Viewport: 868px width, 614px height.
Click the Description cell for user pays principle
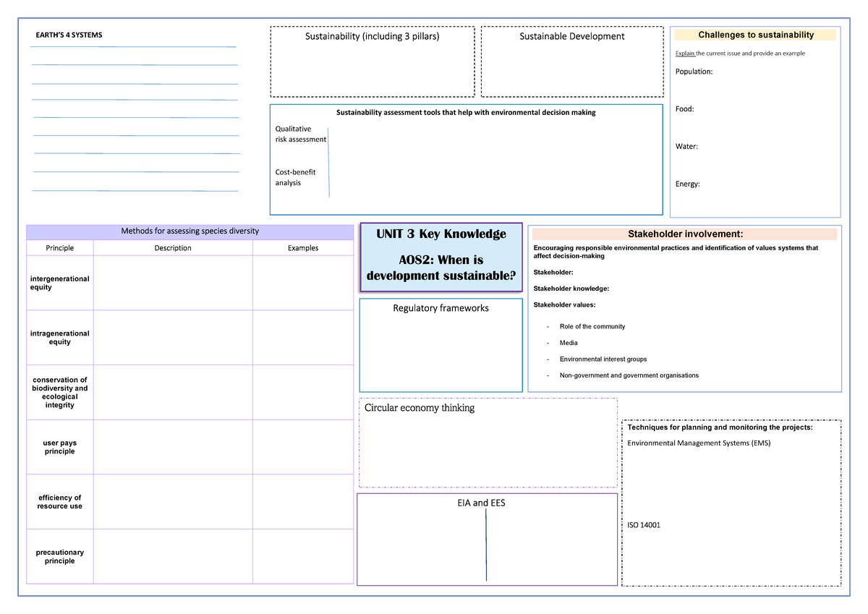click(173, 447)
